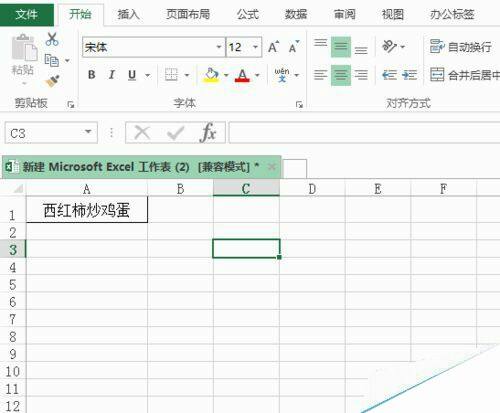
Task: Select row 3 header
Action: pyautogui.click(x=13, y=249)
